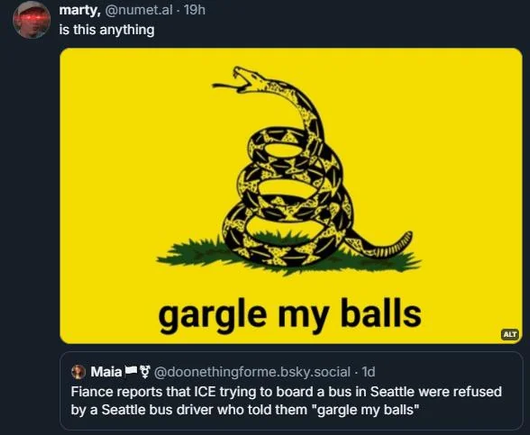The image size is (530, 435).
Task: Click the rattlesnake's rattle tail tip
Action: pos(397,245)
